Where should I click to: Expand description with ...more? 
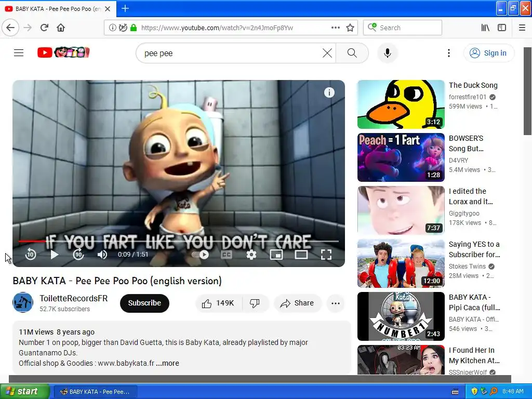pyautogui.click(x=168, y=363)
